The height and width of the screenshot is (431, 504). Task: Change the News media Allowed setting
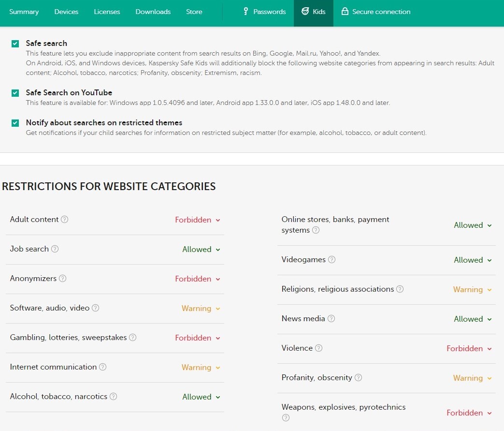coord(473,319)
